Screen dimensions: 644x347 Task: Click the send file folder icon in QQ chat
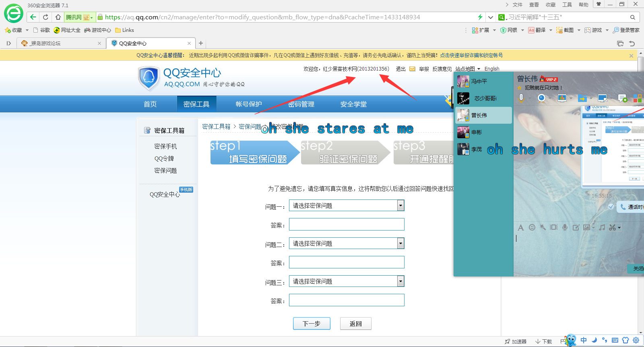click(x=582, y=98)
